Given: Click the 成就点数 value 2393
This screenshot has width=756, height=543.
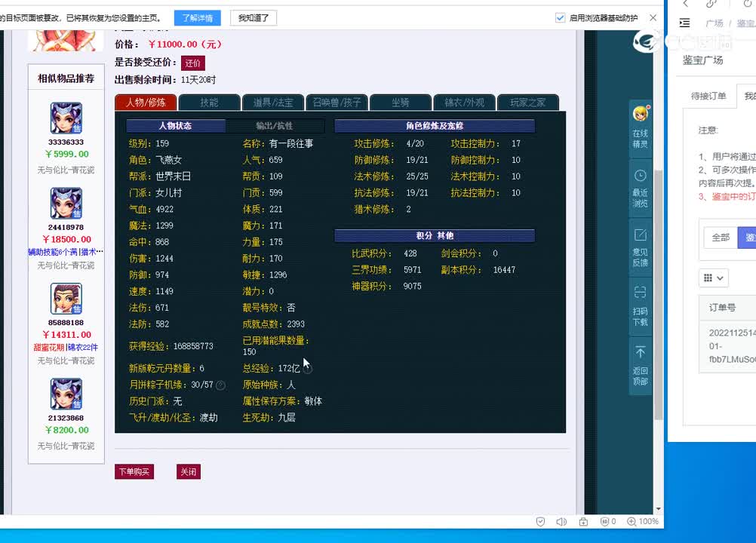Looking at the screenshot, I should (x=296, y=324).
